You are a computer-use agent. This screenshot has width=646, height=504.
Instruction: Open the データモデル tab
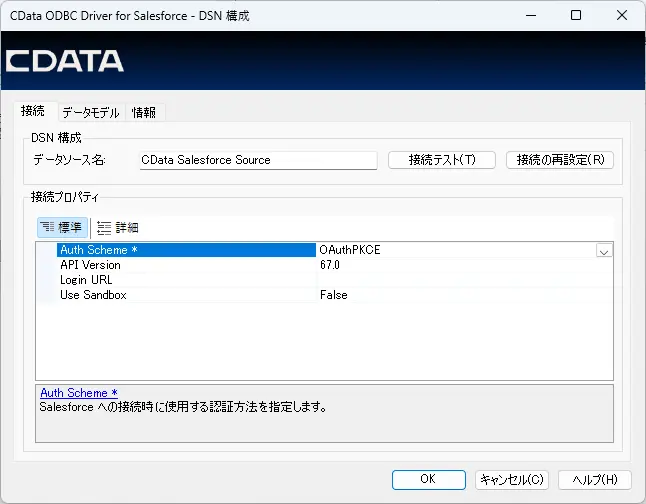[x=91, y=113]
